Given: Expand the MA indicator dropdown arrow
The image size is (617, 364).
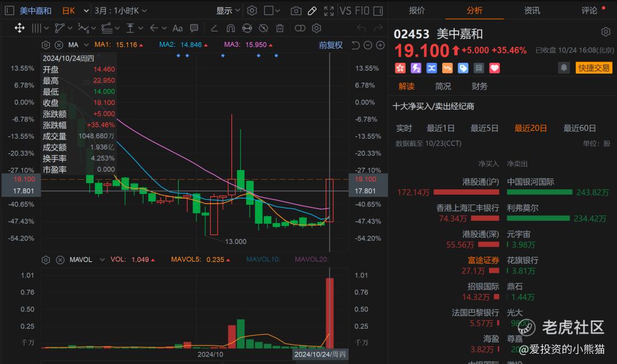Looking at the screenshot, I should (x=86, y=45).
